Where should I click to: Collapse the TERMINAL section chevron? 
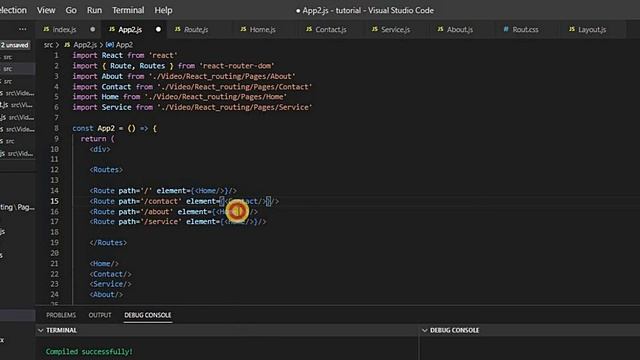pyautogui.click(x=40, y=330)
